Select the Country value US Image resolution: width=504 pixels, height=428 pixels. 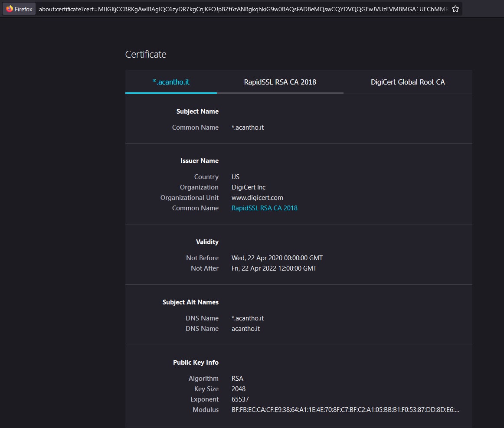pos(235,177)
